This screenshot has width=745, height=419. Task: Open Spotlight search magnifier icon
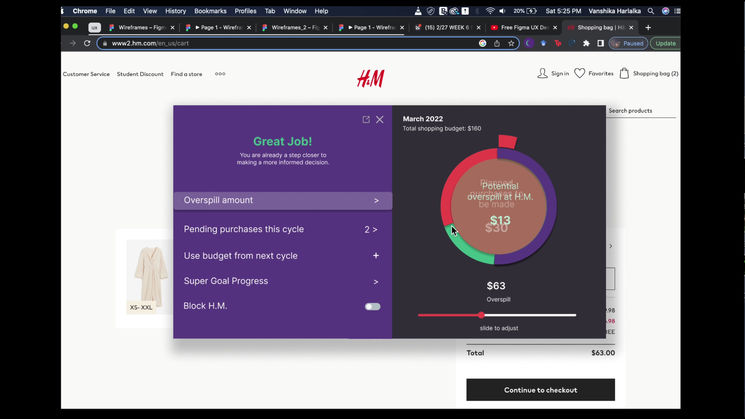pos(650,11)
